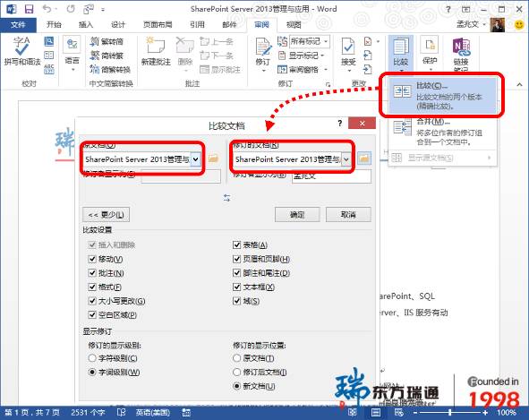Click the 接受 accept changes icon
Image resolution: width=529 pixels, height=420 pixels.
pos(348,47)
